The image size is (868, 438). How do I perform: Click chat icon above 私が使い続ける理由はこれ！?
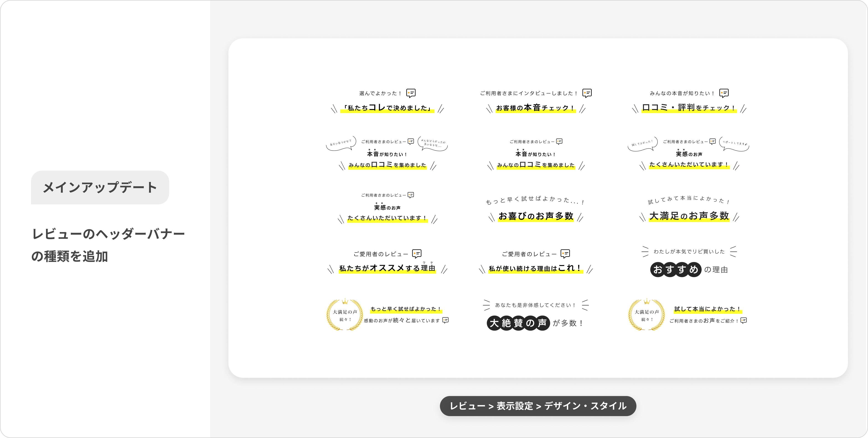click(565, 254)
